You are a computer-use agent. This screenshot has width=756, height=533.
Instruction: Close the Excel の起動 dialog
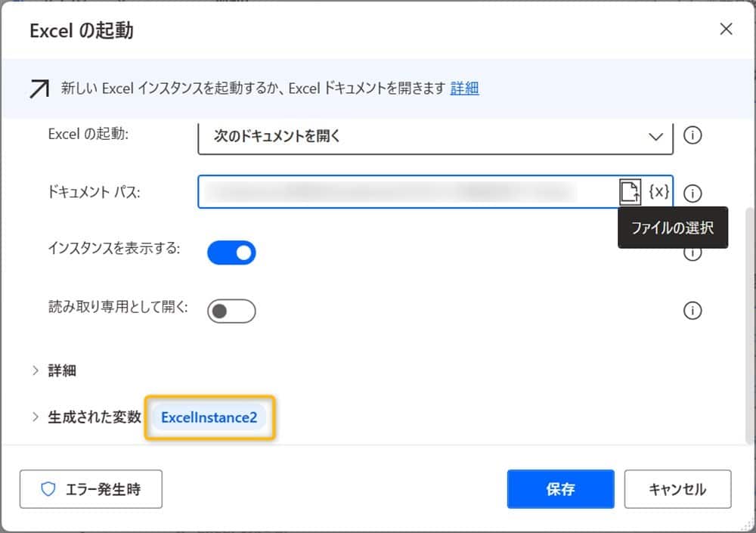(726, 29)
